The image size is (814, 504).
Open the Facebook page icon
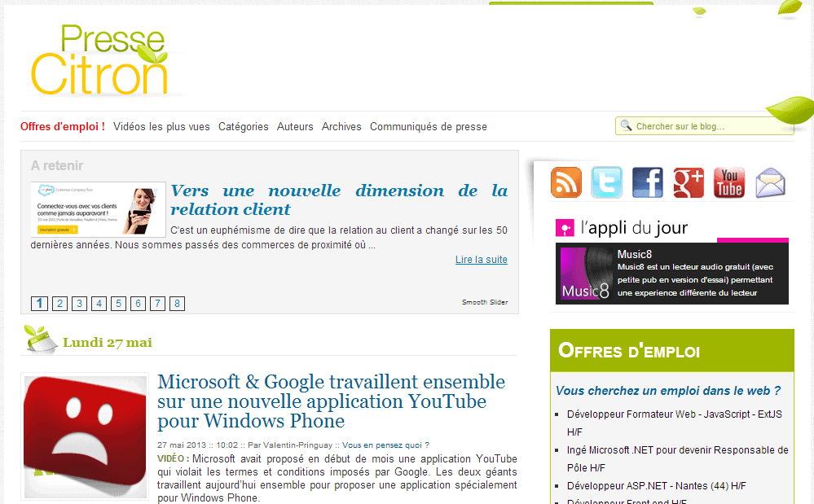tap(647, 182)
